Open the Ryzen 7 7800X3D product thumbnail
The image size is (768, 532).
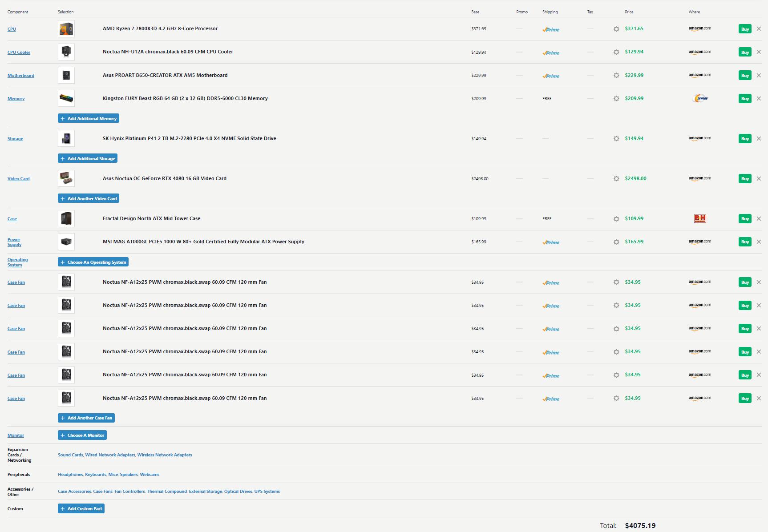tap(66, 29)
